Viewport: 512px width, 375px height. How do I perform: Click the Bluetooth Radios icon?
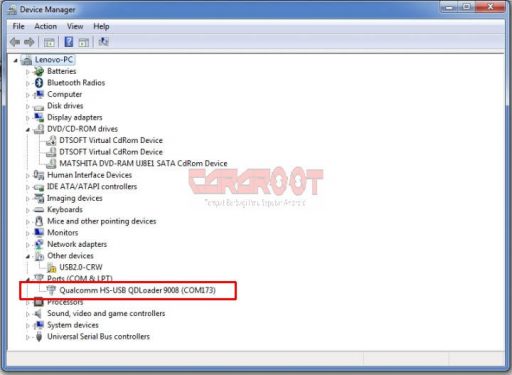(39, 83)
